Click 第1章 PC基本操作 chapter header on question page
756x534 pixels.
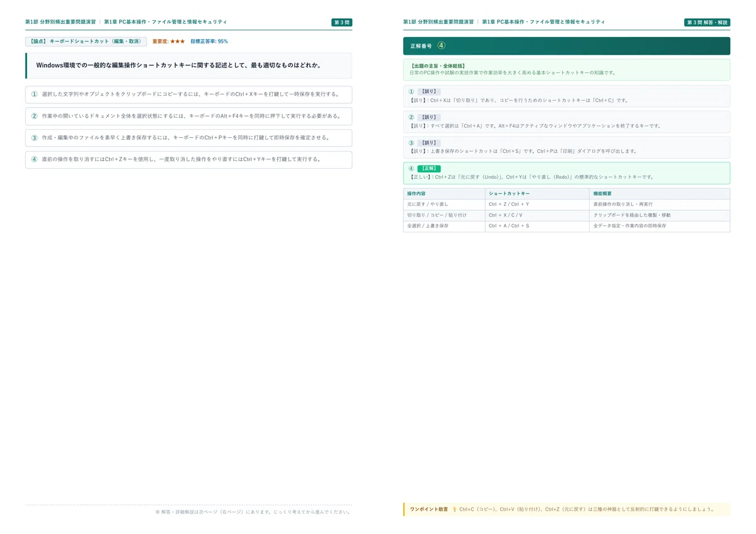pos(165,22)
